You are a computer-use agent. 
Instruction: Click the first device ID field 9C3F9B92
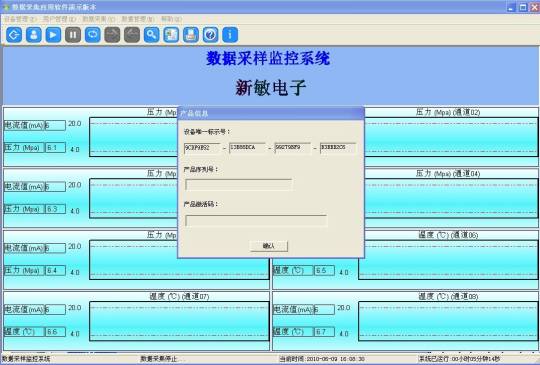[202, 148]
